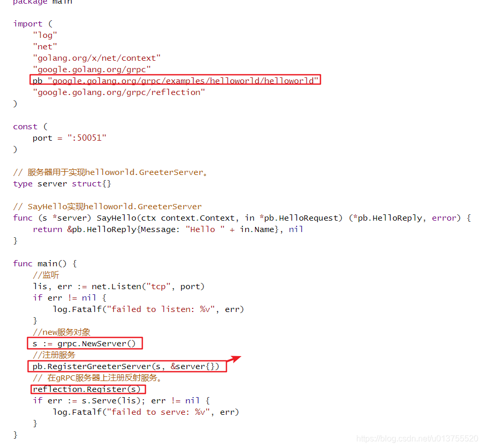Click the "golang.org/x/net/context" import line
This screenshot has width=483, height=448.
pyautogui.click(x=97, y=58)
